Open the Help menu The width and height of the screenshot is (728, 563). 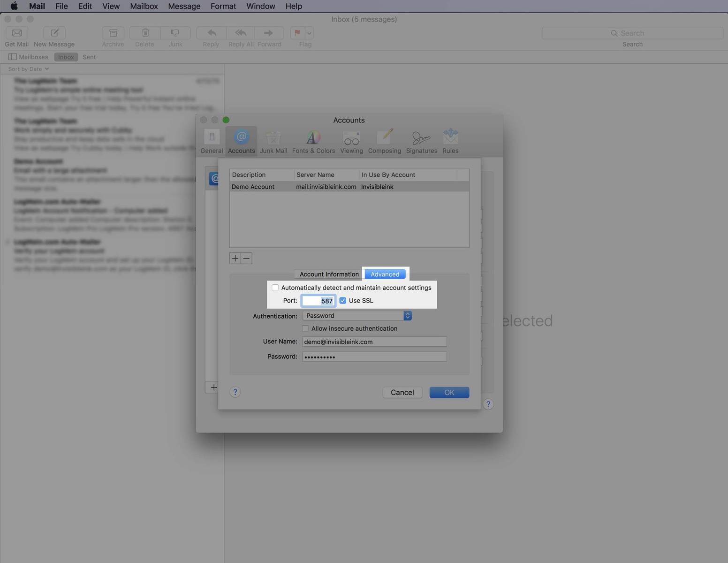[294, 6]
